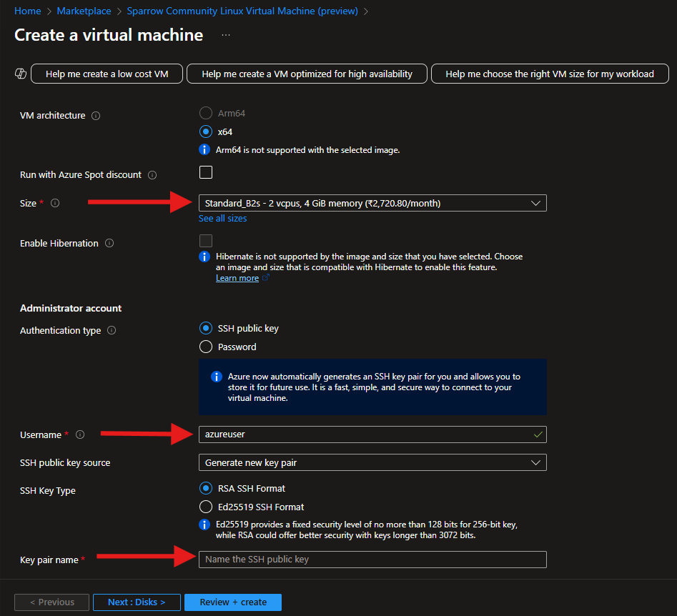Image resolution: width=677 pixels, height=616 pixels.
Task: Open the SSH public key source dropdown
Action: coord(372,462)
